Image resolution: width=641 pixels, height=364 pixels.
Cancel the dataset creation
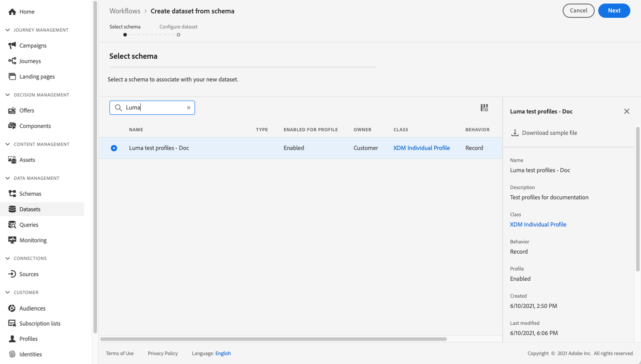(579, 11)
